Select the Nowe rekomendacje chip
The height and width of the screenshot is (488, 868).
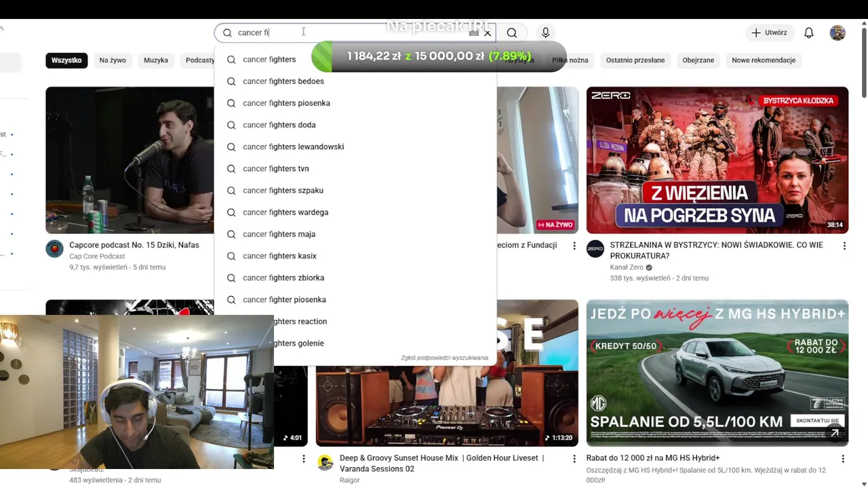764,60
